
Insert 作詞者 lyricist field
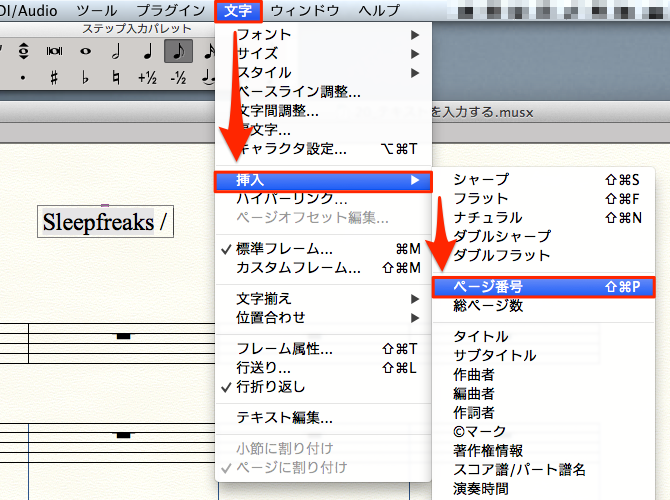pyautogui.click(x=543, y=413)
